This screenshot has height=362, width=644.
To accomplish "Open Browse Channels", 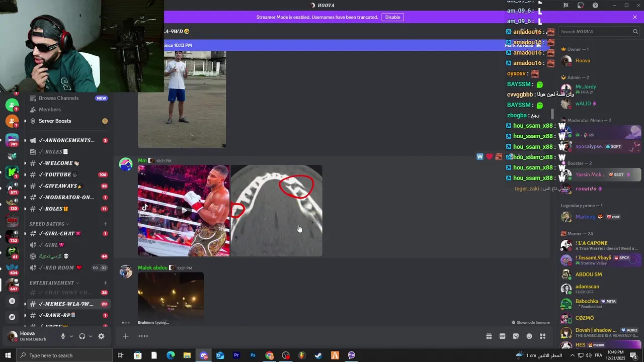I will coord(68,98).
